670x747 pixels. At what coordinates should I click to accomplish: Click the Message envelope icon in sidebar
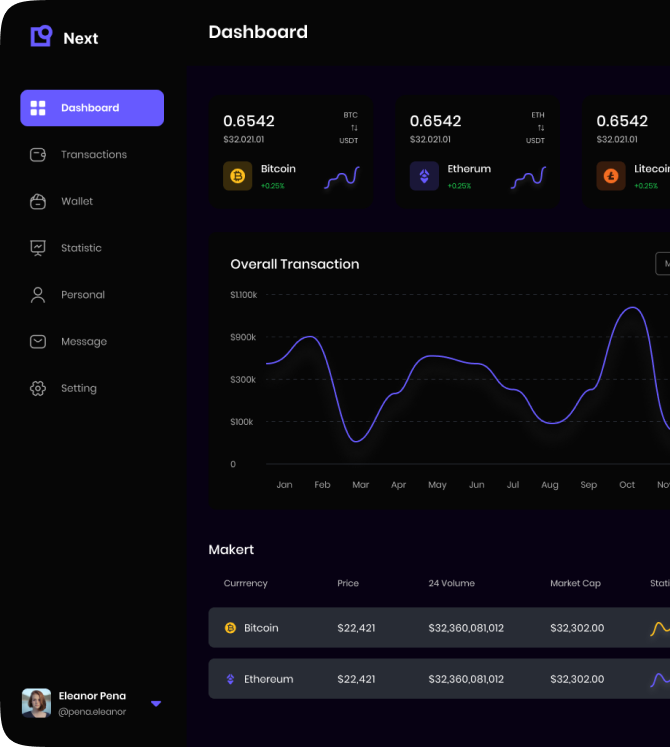click(38, 342)
